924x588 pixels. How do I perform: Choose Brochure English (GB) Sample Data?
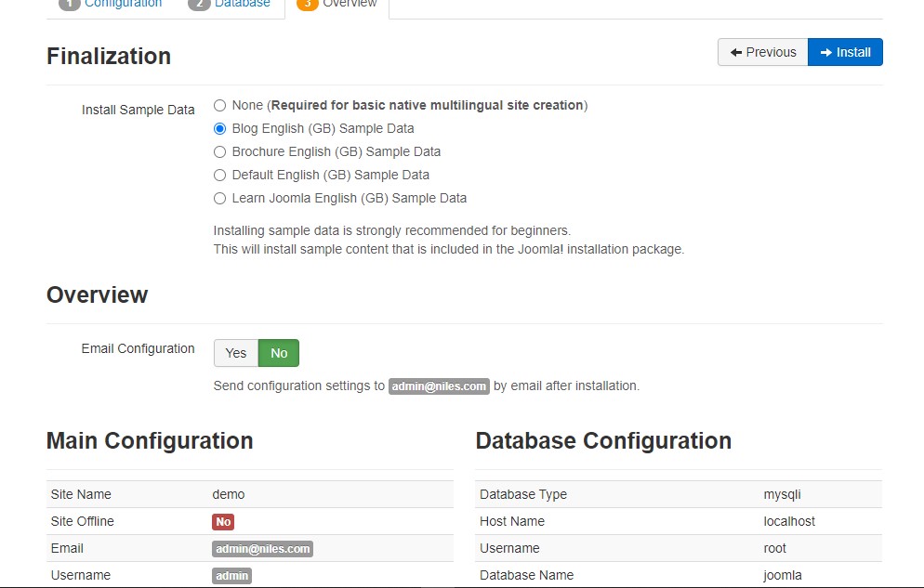click(219, 151)
